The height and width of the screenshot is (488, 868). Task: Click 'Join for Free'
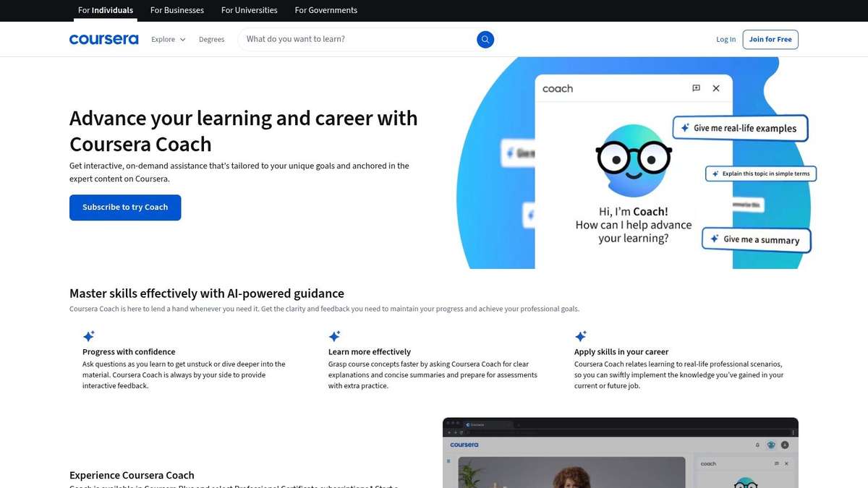tap(770, 39)
